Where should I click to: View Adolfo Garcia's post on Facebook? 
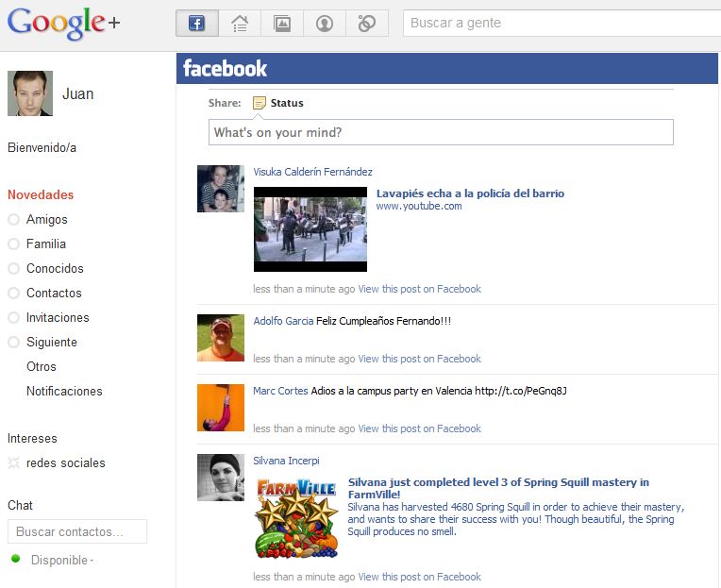pos(419,359)
